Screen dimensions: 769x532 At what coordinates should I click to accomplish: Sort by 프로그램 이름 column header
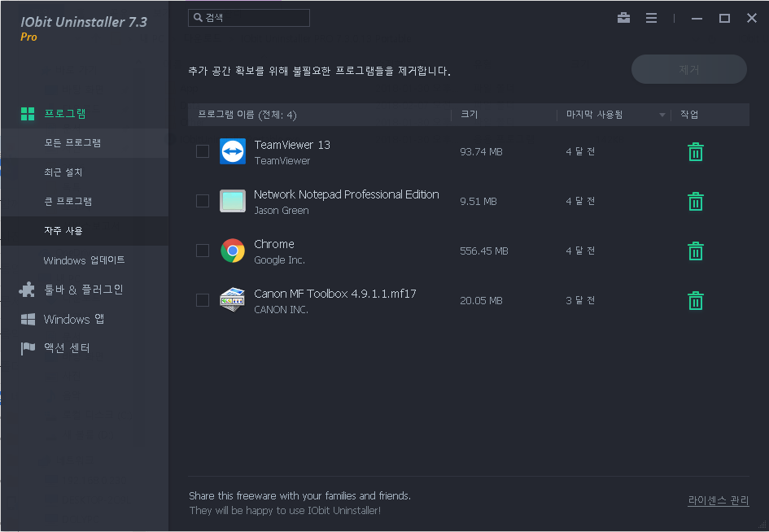[247, 115]
